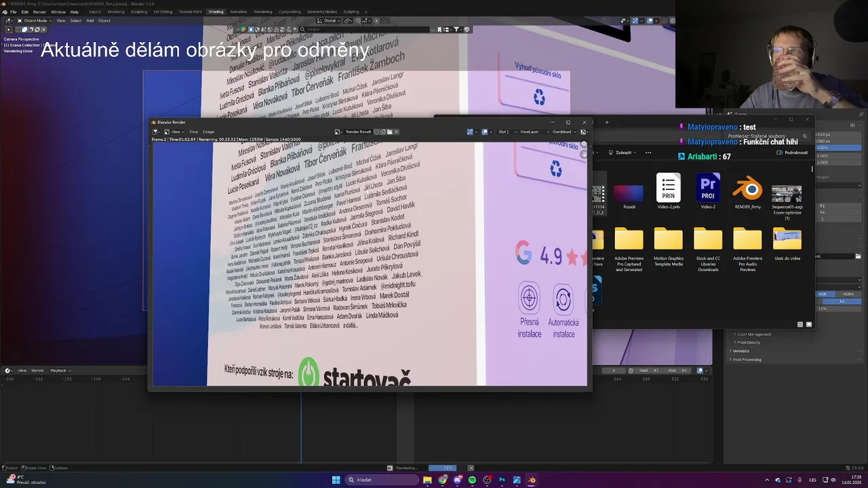Image resolution: width=868 pixels, height=488 pixels.
Task: Add a new workspace with plus icon
Action: pos(366,12)
